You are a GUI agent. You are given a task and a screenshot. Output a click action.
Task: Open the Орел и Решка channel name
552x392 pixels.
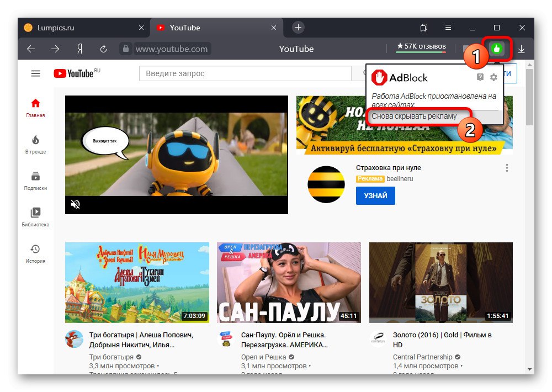click(x=264, y=357)
